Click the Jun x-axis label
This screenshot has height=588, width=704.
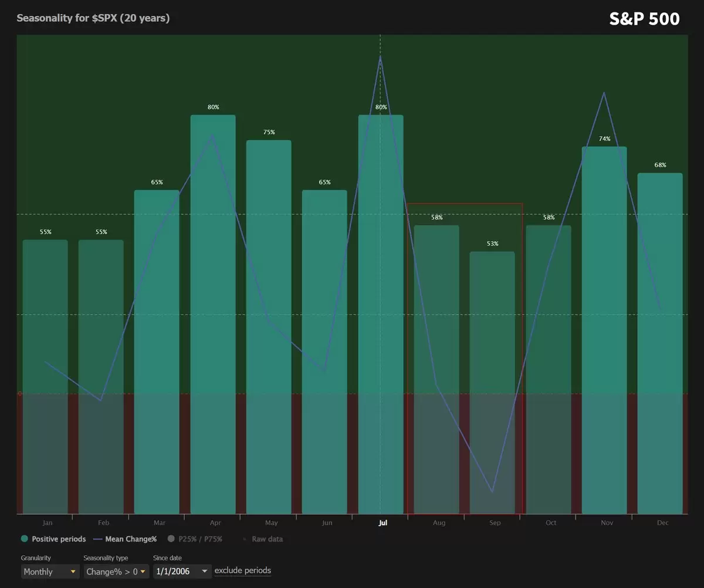327,523
